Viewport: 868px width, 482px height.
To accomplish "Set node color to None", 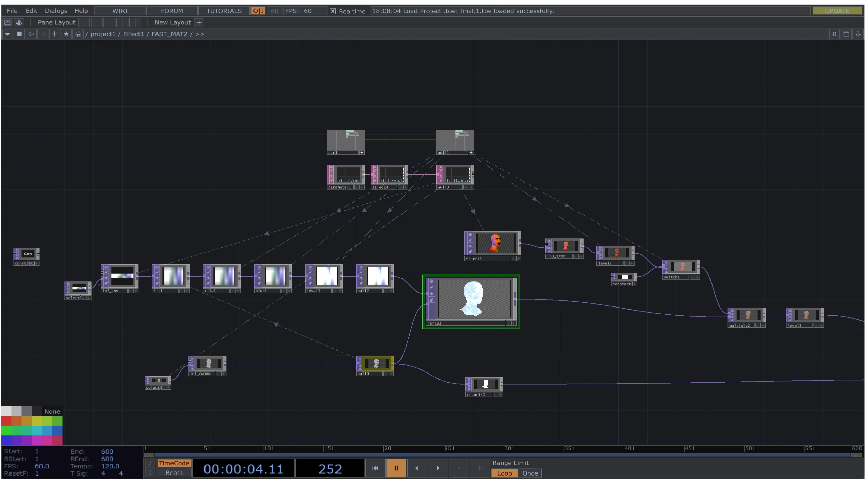I will [x=52, y=411].
